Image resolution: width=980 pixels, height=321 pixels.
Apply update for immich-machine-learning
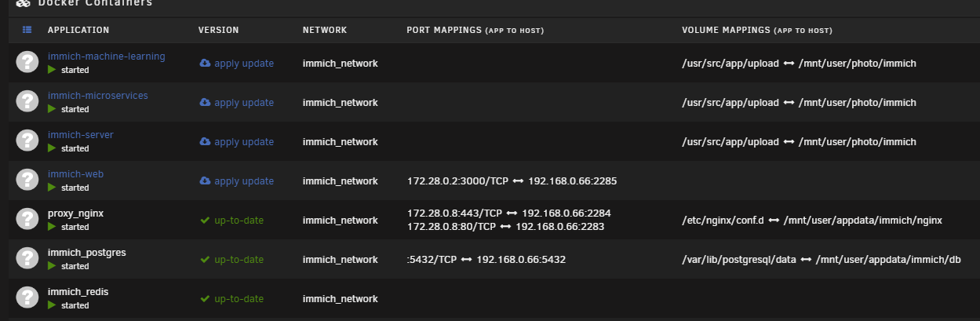click(236, 63)
